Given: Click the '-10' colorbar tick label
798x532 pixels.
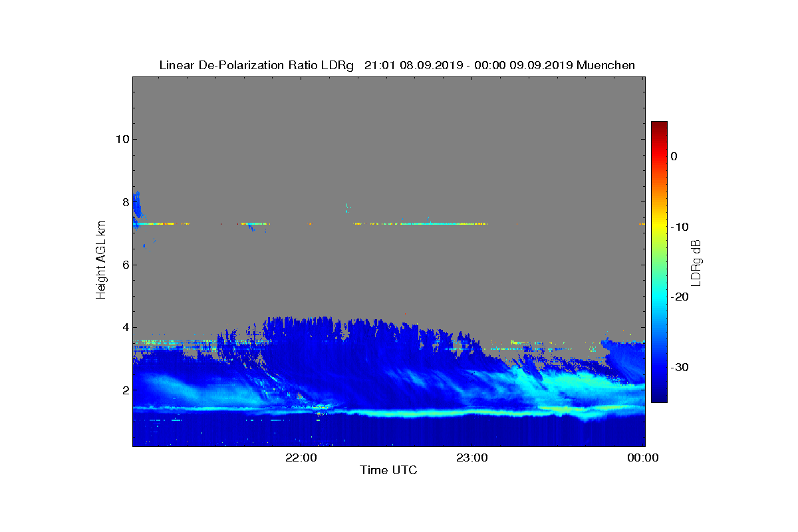Looking at the screenshot, I should (x=678, y=227).
